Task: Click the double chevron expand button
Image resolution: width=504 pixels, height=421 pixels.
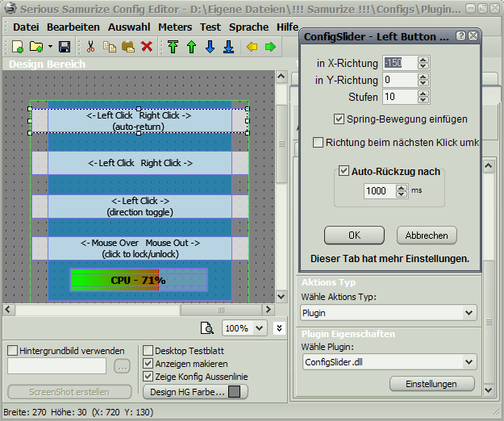Action: 279,328
